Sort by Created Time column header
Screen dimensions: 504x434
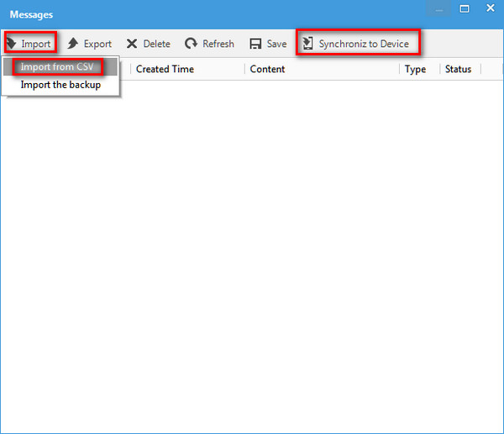click(x=165, y=69)
